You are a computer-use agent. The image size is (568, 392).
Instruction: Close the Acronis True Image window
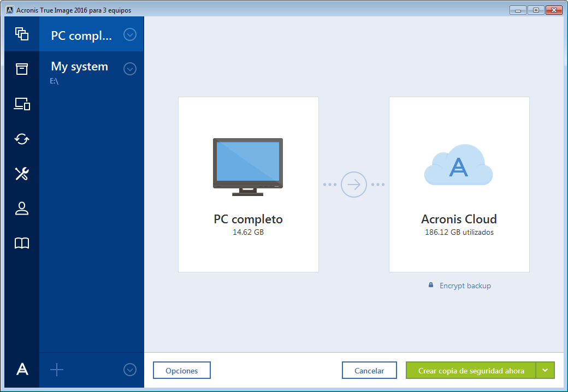pos(554,10)
